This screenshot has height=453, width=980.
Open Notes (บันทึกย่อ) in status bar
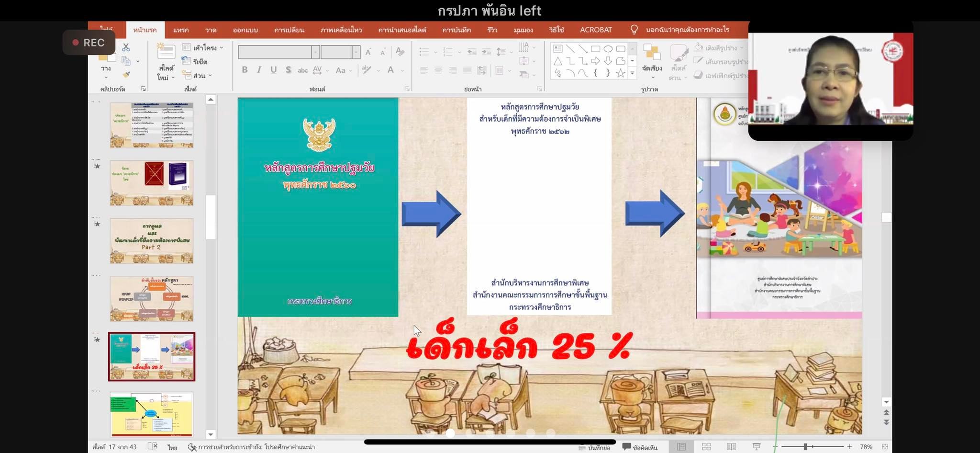594,447
